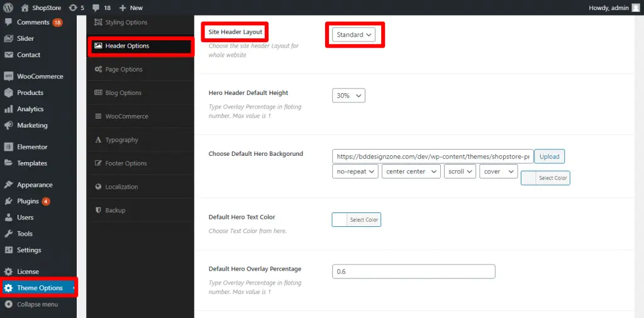
Task: Click the Hero Overlay Percentage field
Action: click(414, 271)
